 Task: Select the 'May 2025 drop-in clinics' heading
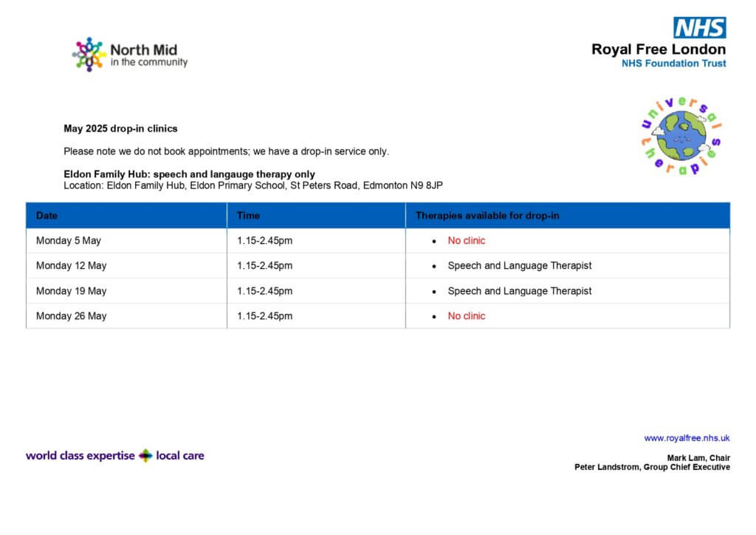coord(120,129)
